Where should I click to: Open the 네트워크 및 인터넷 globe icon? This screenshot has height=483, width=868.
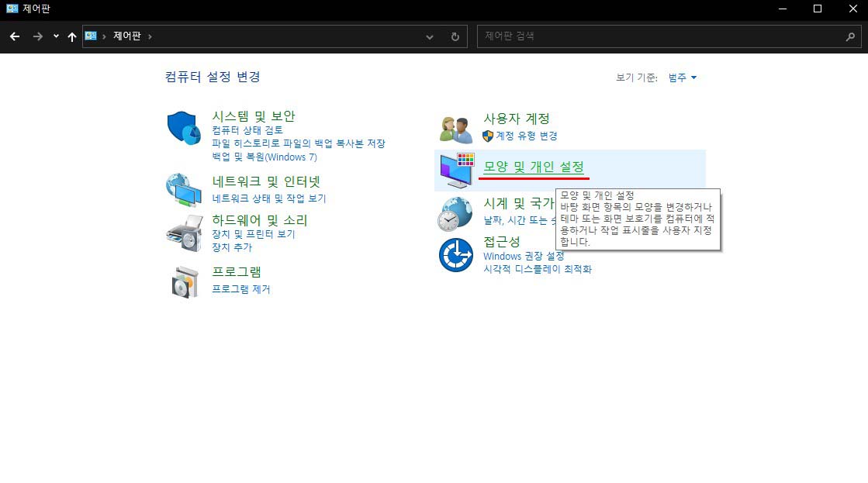[x=184, y=189]
